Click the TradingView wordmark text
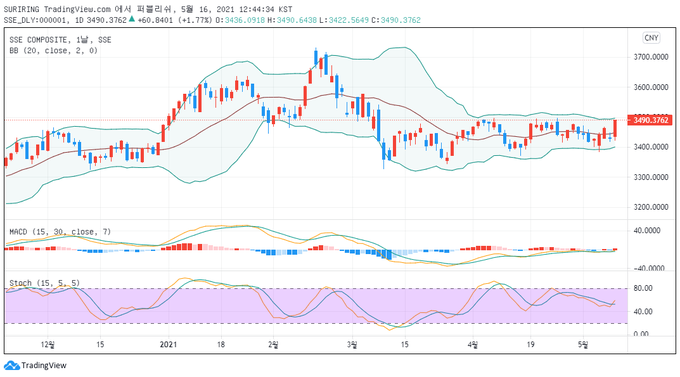 pyautogui.click(x=44, y=365)
